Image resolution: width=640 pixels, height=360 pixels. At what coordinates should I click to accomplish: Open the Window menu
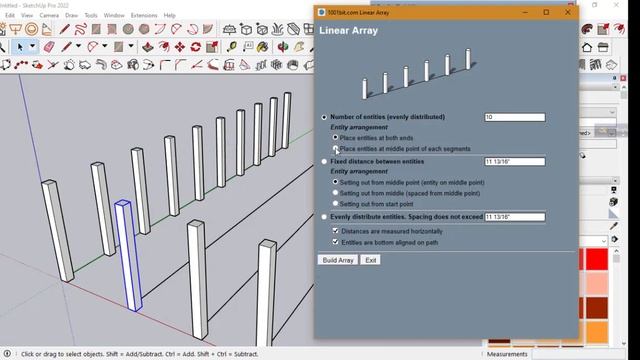click(x=114, y=15)
